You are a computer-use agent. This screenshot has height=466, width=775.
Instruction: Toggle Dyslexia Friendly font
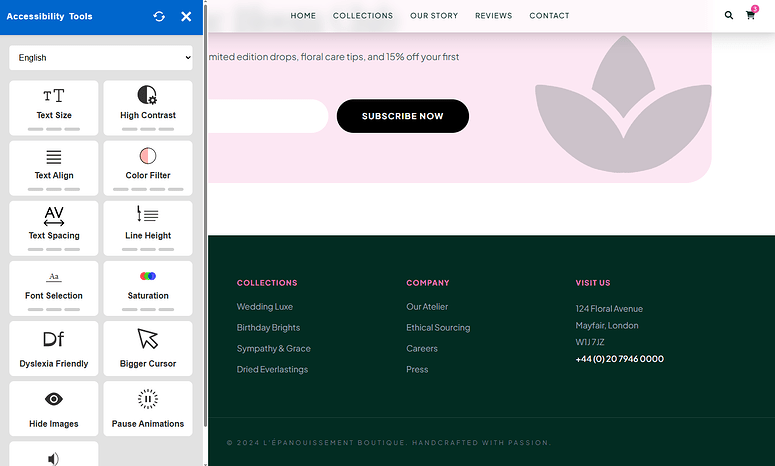[x=54, y=348]
